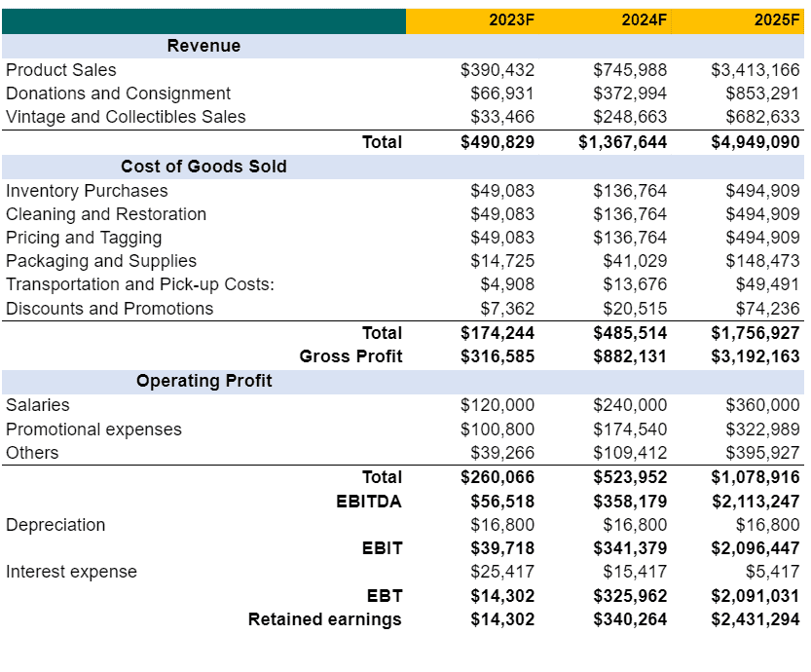Click the Discounts and Promotions label
The width and height of the screenshot is (811, 672).
point(110,309)
